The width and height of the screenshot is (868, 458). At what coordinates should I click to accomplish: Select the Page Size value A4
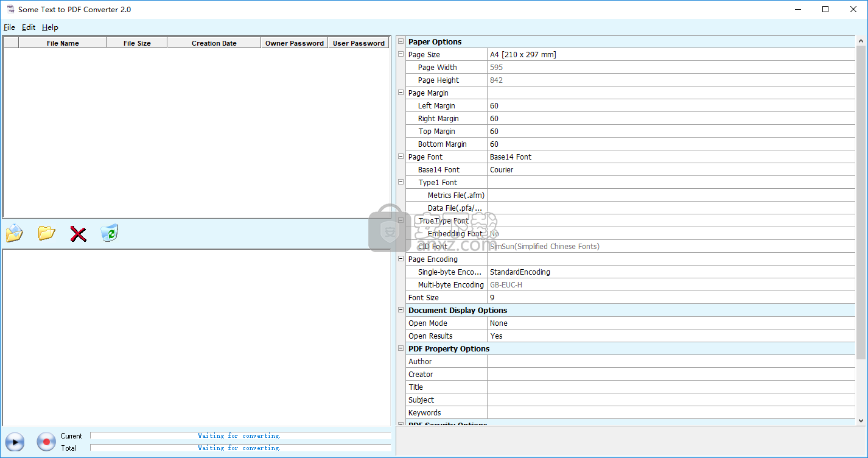click(671, 54)
